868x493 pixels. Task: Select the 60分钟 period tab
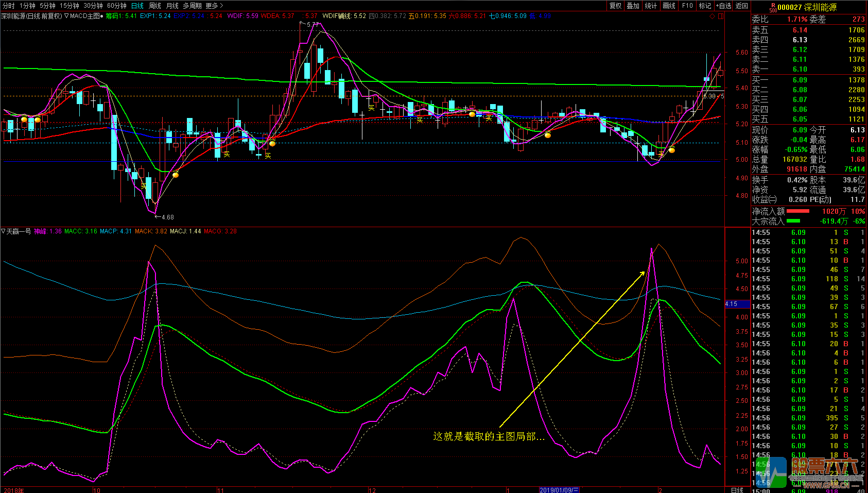[117, 6]
